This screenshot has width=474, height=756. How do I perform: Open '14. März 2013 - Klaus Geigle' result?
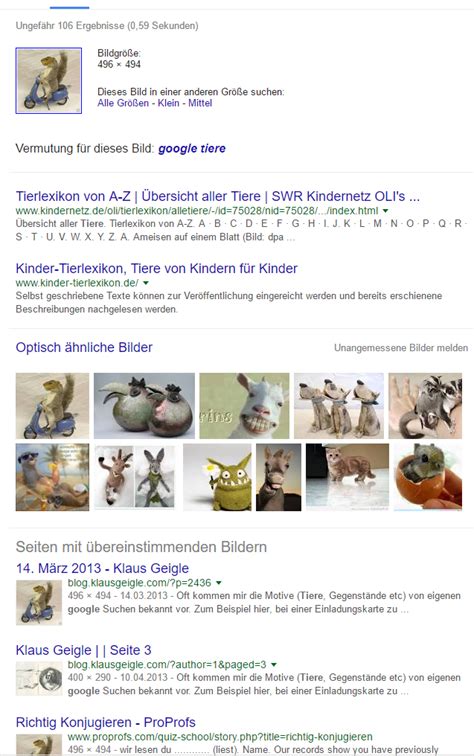[x=102, y=568]
